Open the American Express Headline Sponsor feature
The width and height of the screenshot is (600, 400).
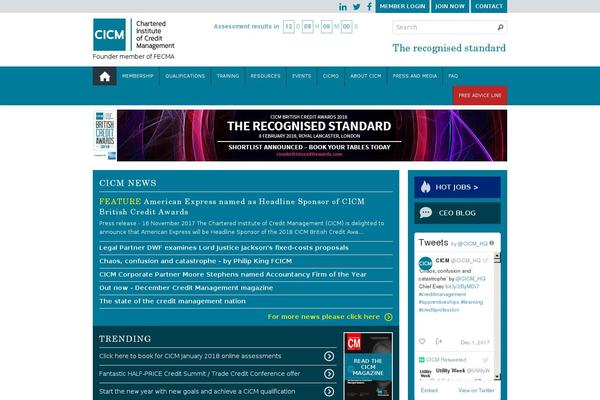(x=232, y=207)
